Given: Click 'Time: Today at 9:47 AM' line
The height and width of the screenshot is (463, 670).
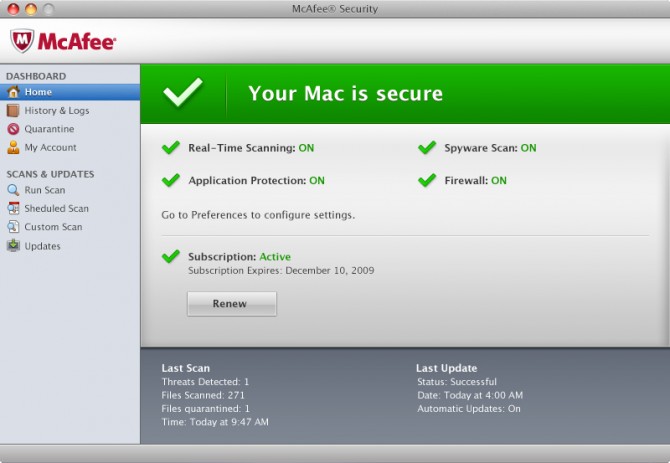Looking at the screenshot, I should (215, 422).
